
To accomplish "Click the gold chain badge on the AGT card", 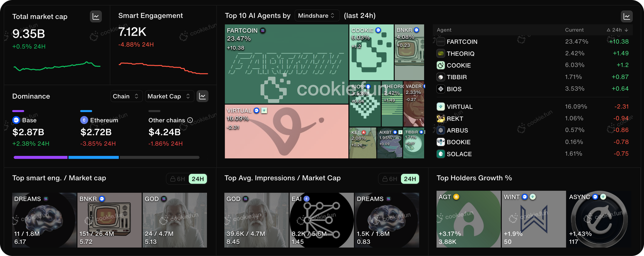I will (456, 197).
